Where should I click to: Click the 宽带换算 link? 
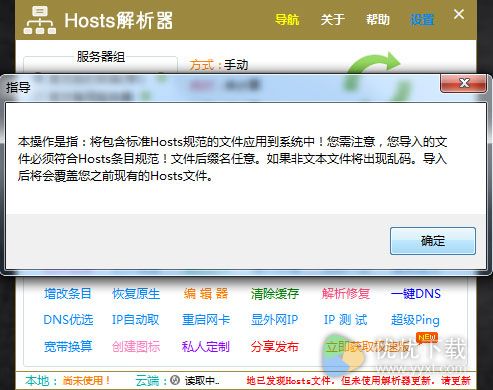point(68,346)
